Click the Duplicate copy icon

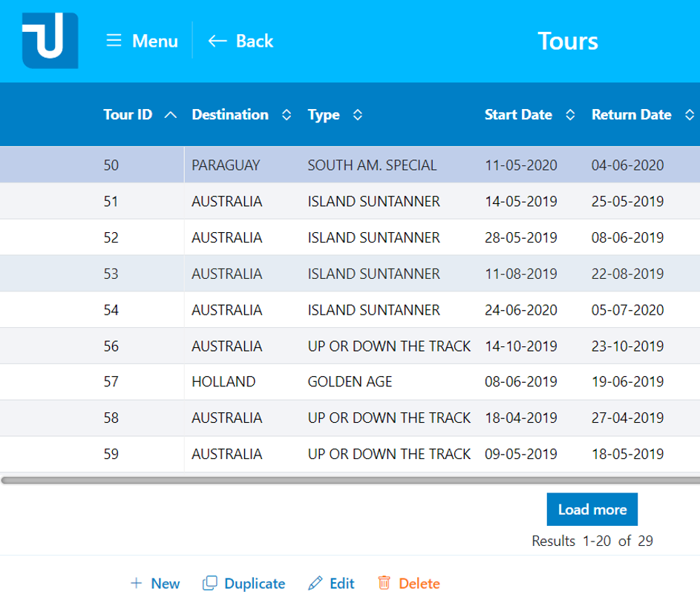click(x=209, y=584)
